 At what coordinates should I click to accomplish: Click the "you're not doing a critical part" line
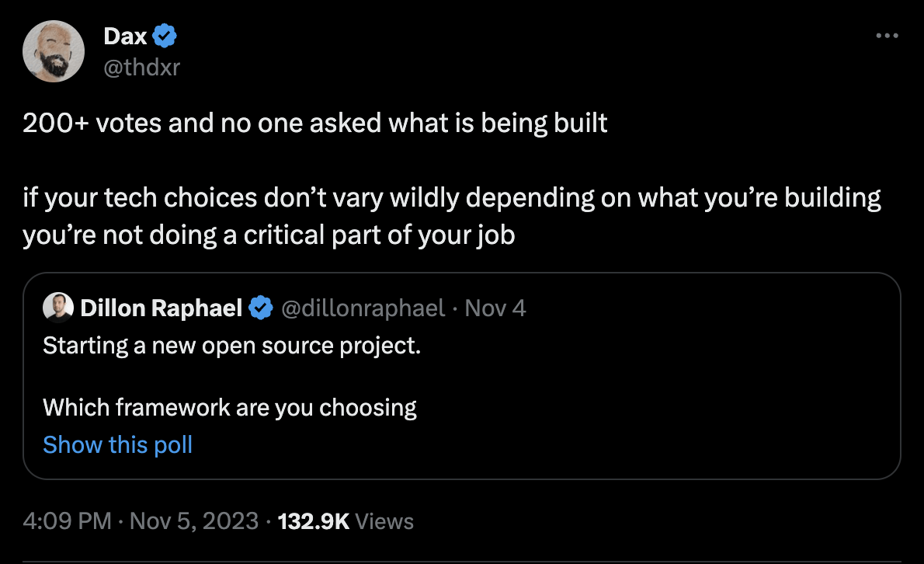pyautogui.click(x=269, y=236)
